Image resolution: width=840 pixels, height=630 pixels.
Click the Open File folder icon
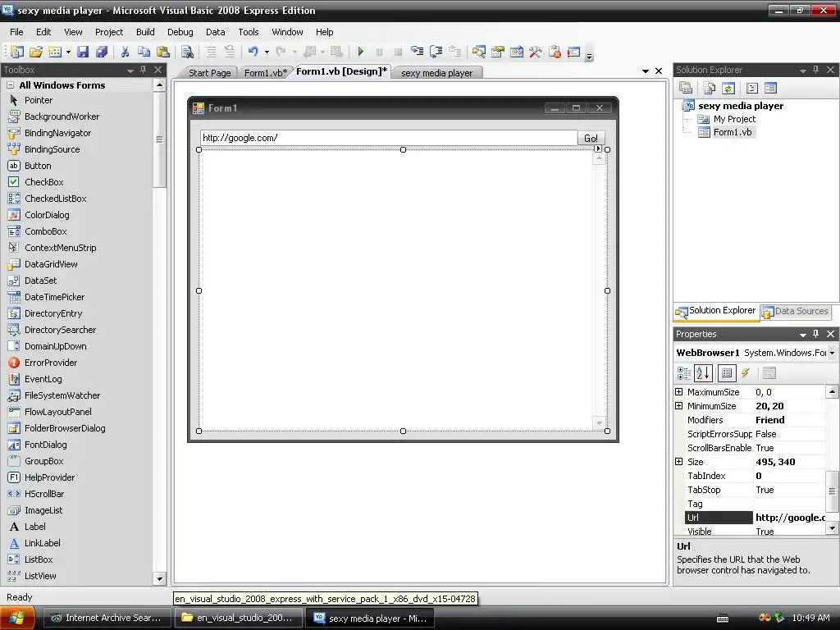tap(36, 52)
